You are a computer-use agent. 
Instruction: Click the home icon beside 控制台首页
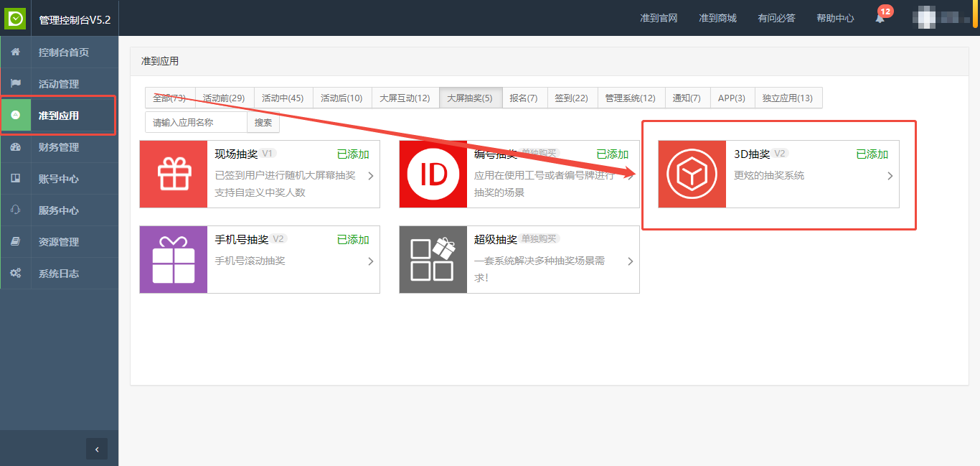16,52
